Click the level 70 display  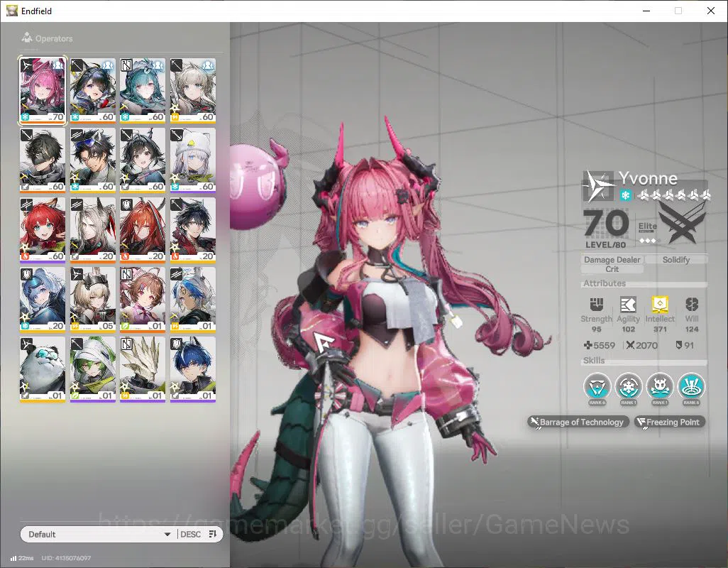(x=606, y=224)
